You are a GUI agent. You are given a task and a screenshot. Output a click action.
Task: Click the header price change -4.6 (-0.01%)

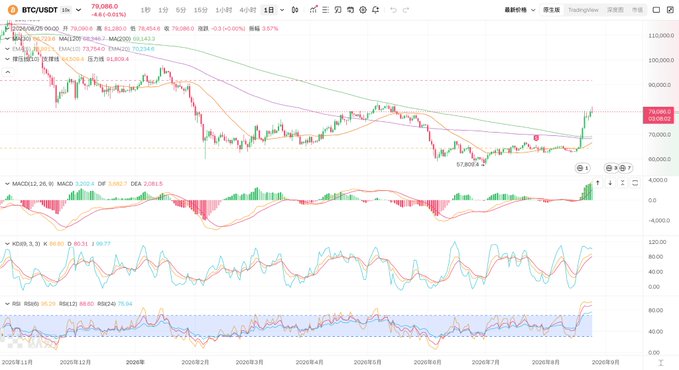point(108,14)
